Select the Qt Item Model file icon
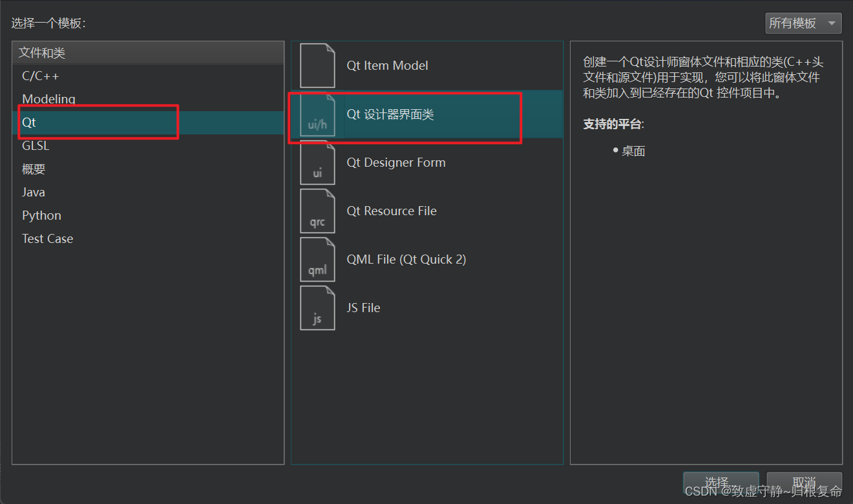 [x=317, y=65]
